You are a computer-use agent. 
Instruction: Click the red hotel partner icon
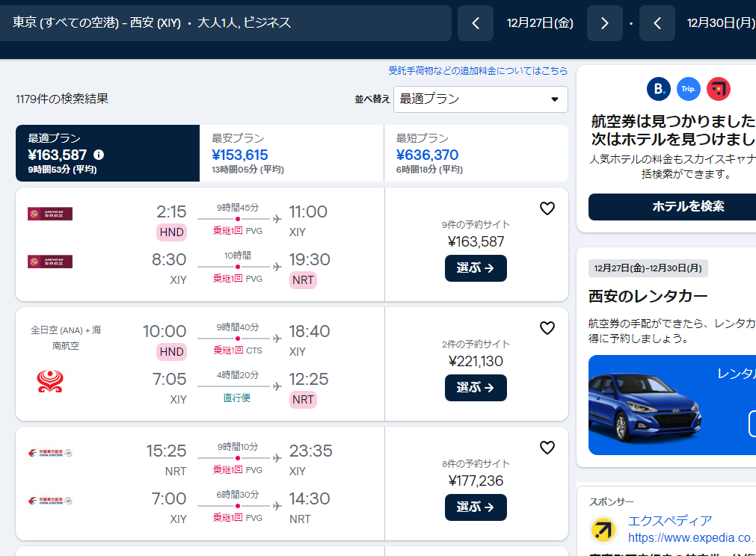719,89
